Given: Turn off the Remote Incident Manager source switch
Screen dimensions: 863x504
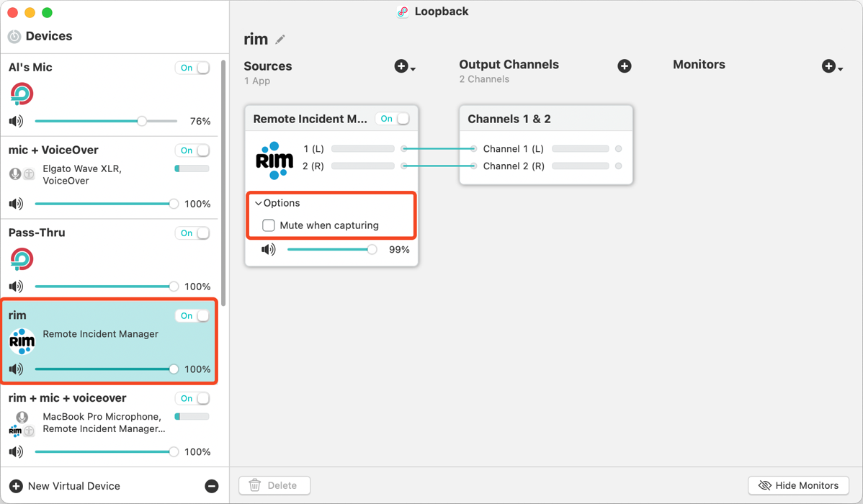Looking at the screenshot, I should click(x=393, y=119).
